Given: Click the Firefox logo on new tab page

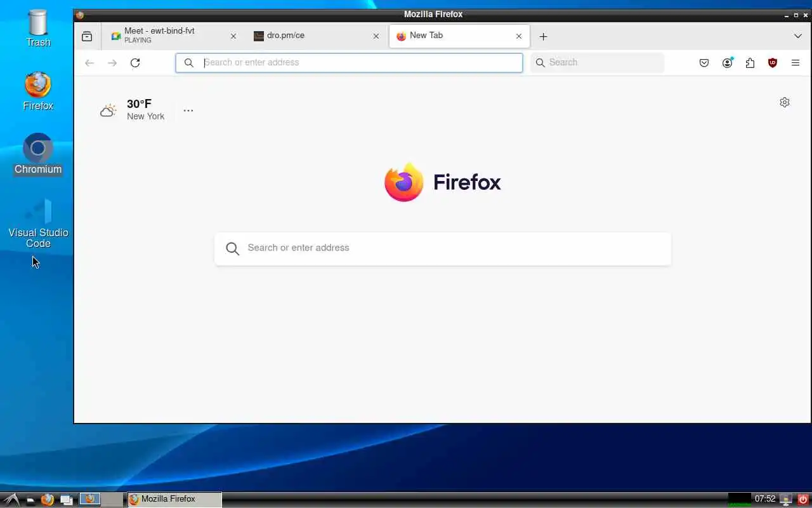Looking at the screenshot, I should tap(443, 182).
